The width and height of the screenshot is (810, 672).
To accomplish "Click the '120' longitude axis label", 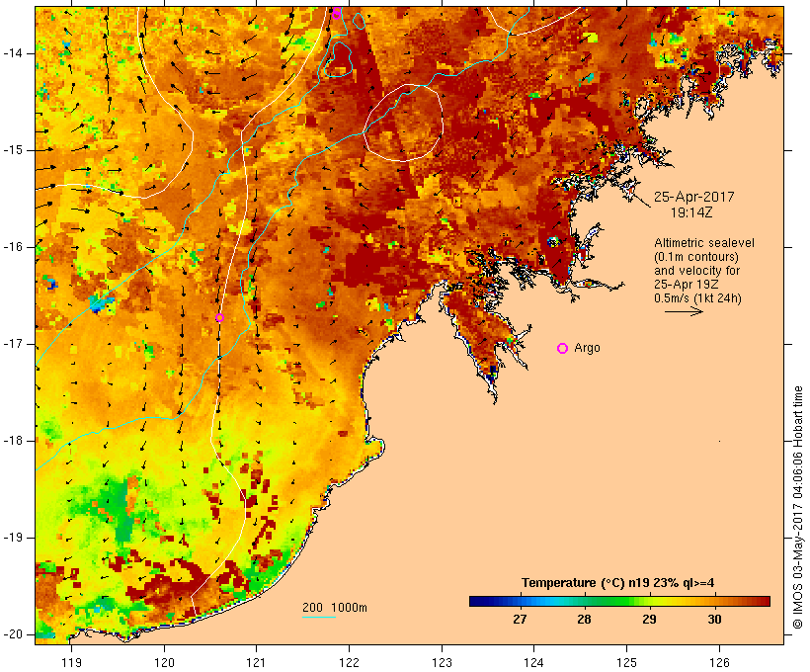I will coord(164,662).
